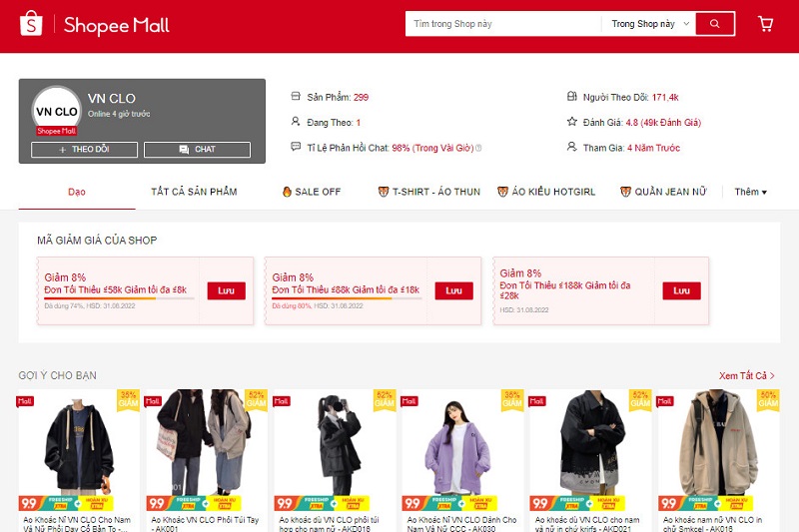Save the ₫58k minimum order voucher
This screenshot has width=799, height=532.
pyautogui.click(x=226, y=290)
